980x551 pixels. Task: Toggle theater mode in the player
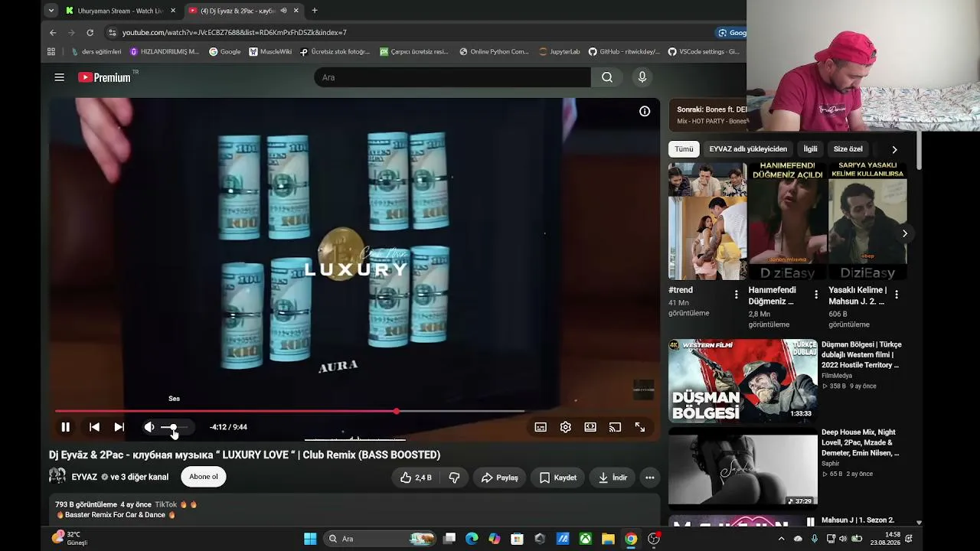590,427
